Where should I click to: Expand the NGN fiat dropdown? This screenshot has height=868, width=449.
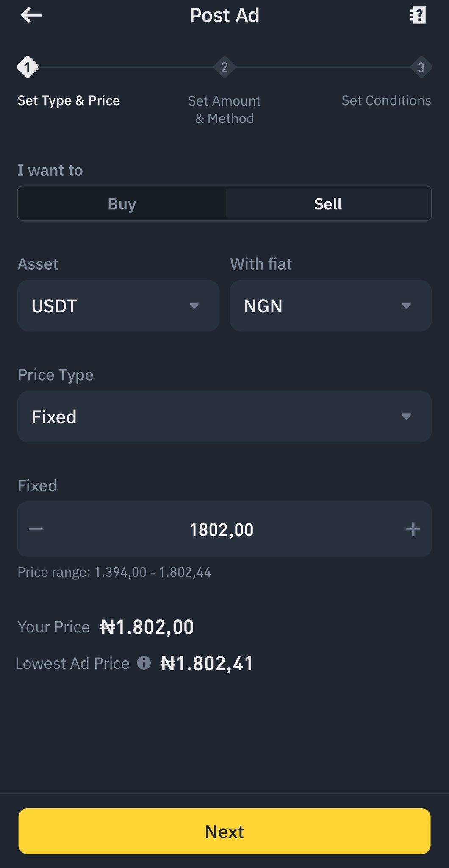tap(330, 306)
